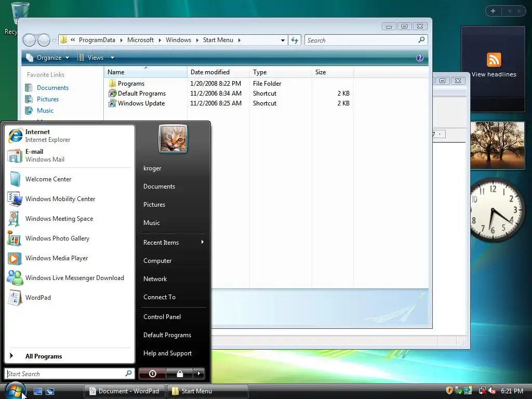Open Control Panel from Start menu

tap(173, 316)
